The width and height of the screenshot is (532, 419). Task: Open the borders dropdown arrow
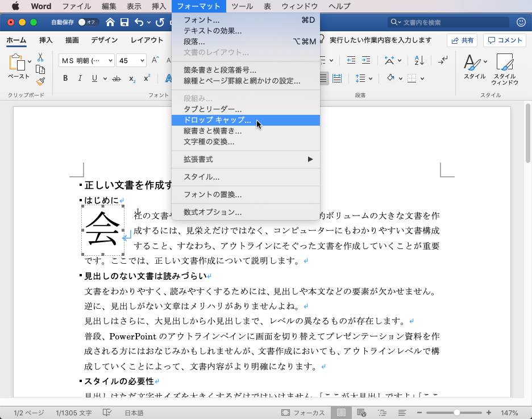(x=422, y=78)
